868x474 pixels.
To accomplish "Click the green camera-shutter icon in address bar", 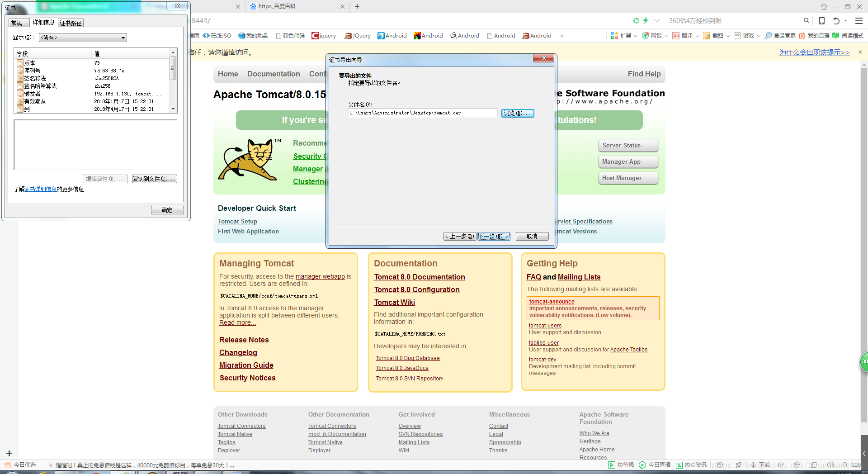I will [x=636, y=21].
